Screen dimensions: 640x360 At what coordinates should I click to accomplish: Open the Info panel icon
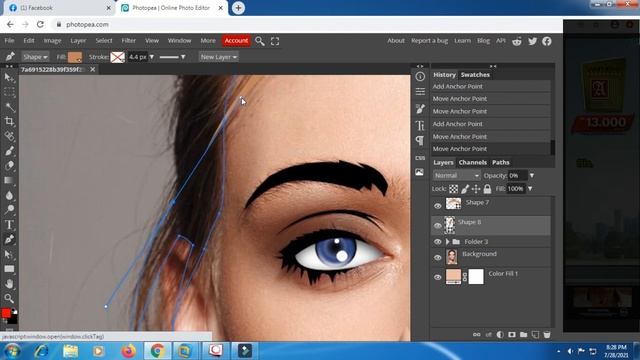click(x=420, y=76)
